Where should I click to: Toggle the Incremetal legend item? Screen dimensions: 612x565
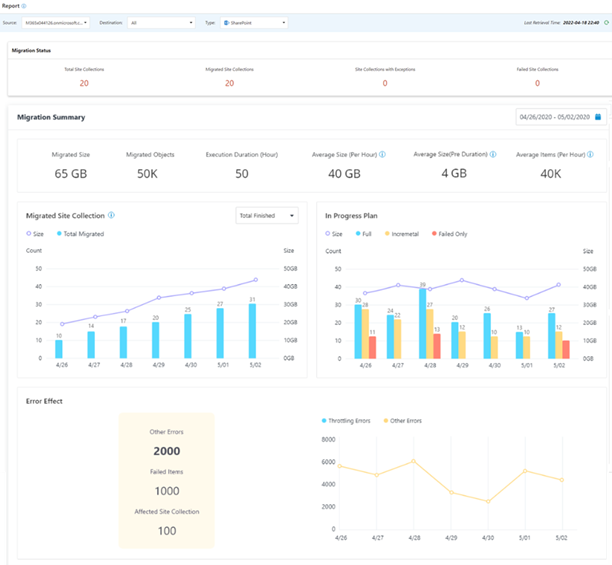coord(402,234)
